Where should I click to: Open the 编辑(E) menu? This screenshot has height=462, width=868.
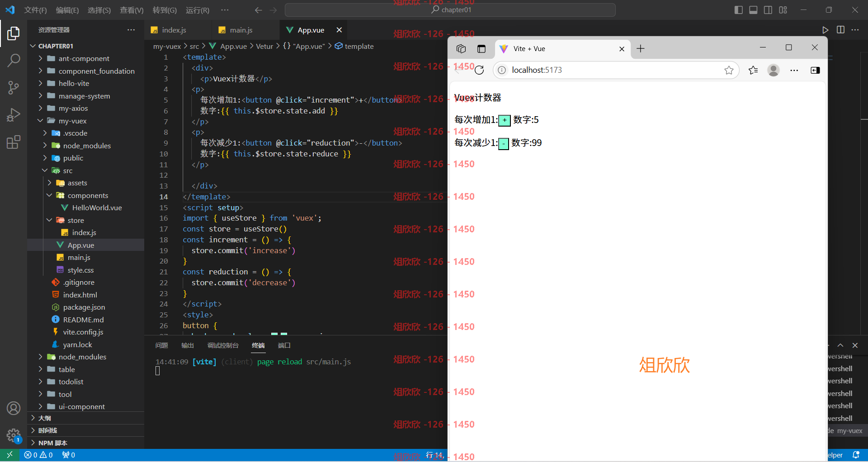[x=67, y=10]
